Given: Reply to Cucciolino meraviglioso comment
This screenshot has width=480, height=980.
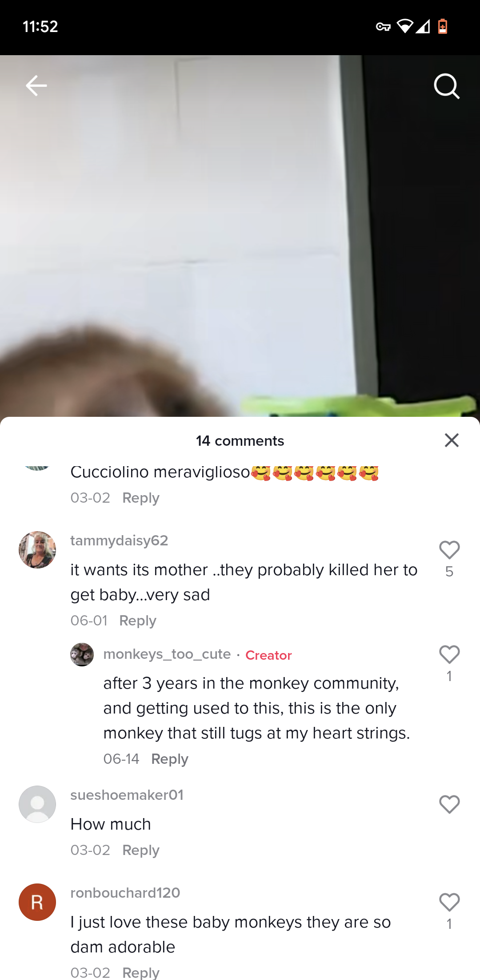Looking at the screenshot, I should click(x=141, y=498).
